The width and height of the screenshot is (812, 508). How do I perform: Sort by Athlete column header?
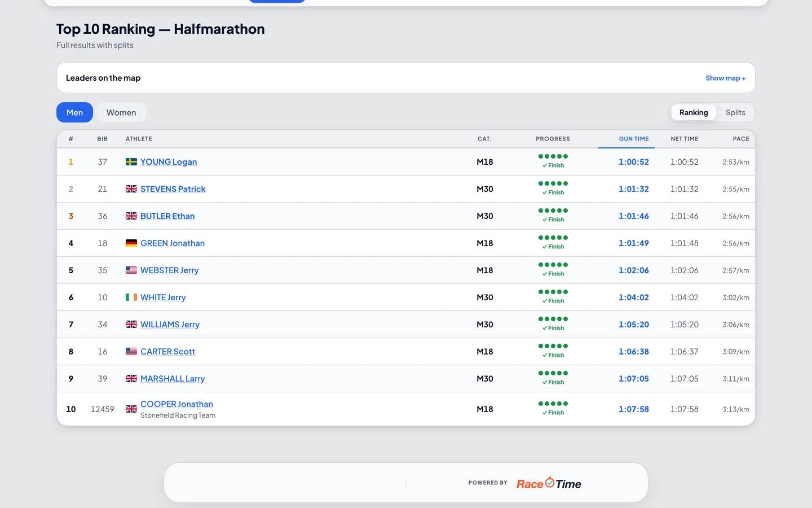(x=139, y=139)
